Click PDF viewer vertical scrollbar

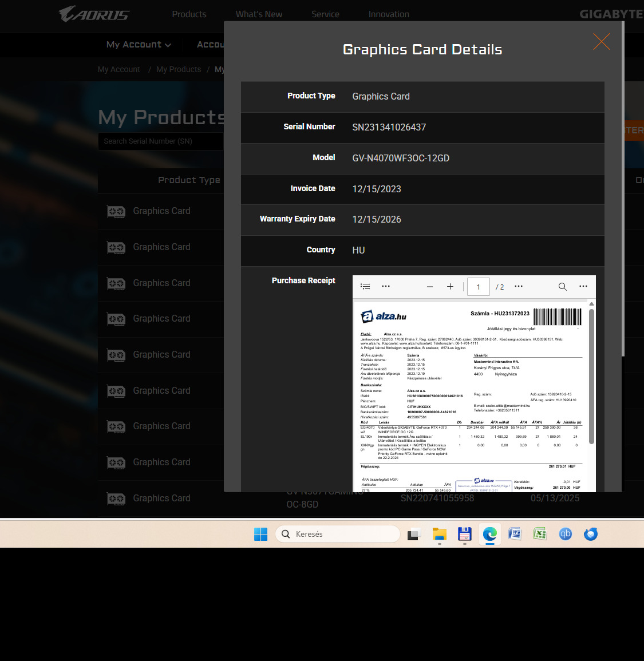[x=591, y=377]
